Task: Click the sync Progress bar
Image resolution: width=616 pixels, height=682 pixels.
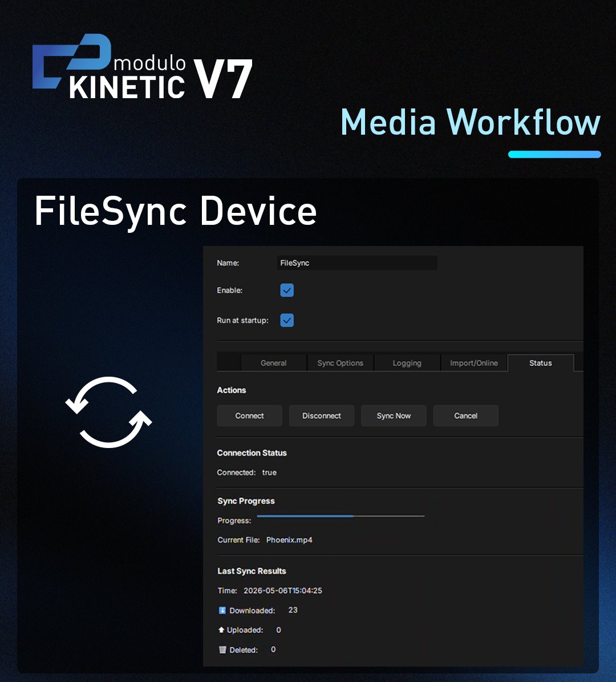Action: click(x=341, y=516)
